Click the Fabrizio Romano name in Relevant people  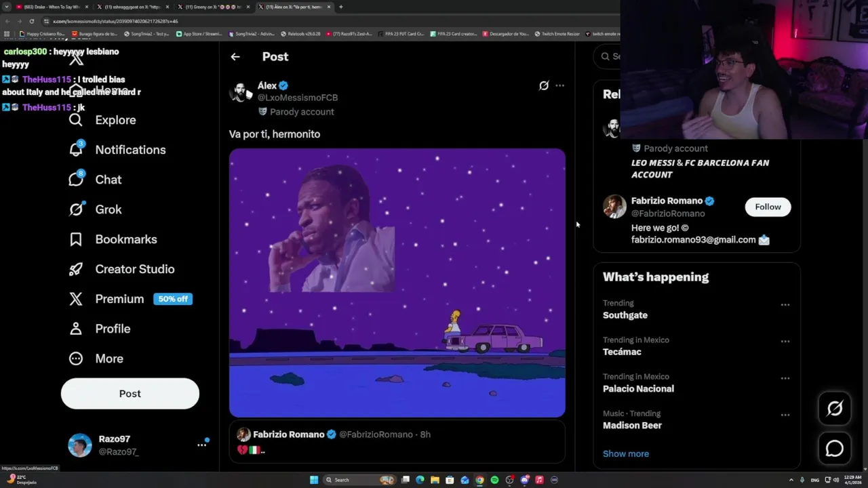(667, 201)
